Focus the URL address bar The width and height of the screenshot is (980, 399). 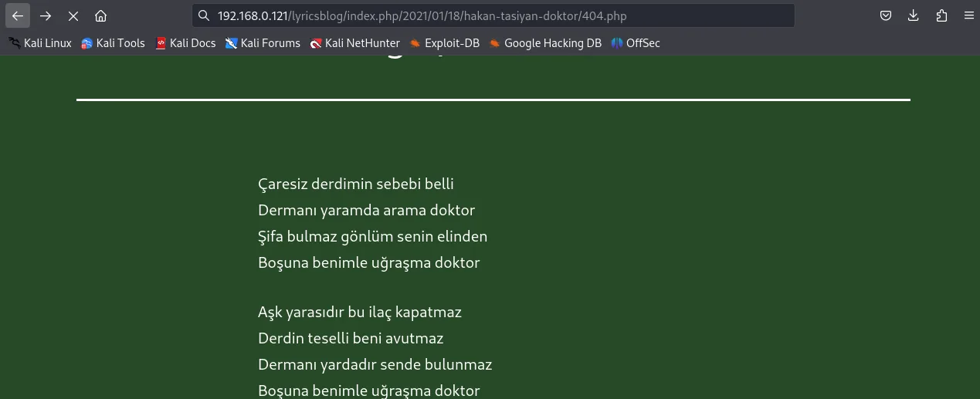pyautogui.click(x=493, y=15)
